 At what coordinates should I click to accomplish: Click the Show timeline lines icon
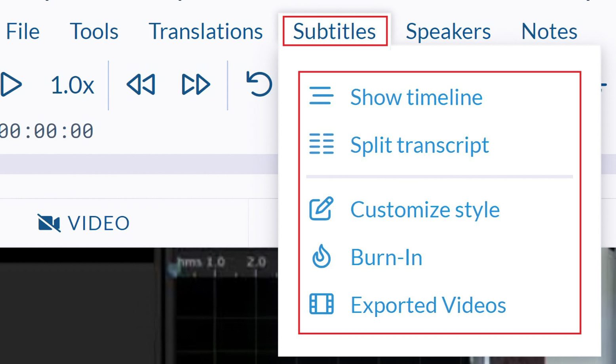(x=321, y=96)
